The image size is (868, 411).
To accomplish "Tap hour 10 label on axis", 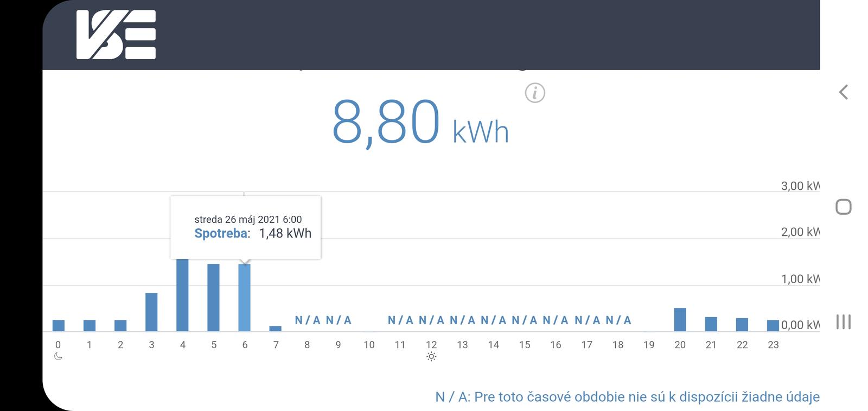I will tap(369, 345).
